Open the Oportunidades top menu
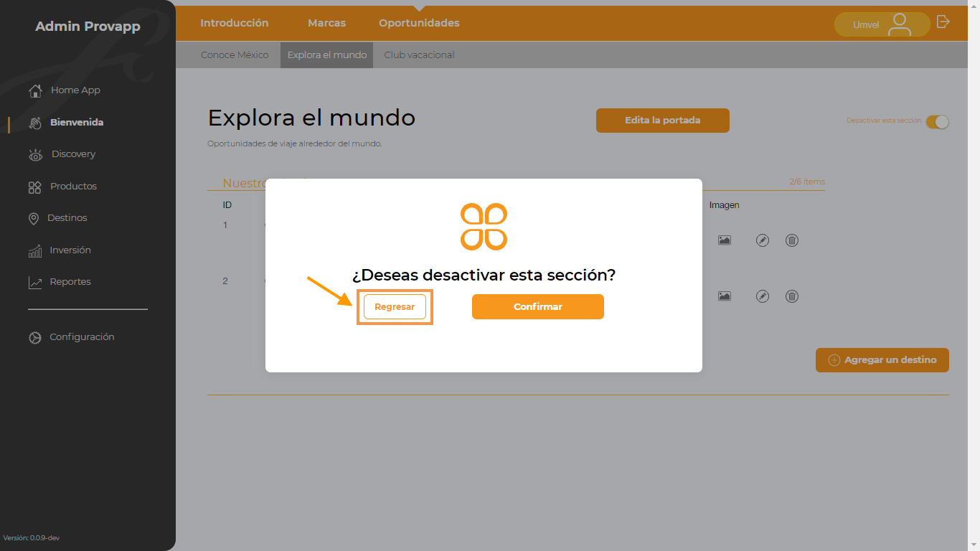This screenshot has width=980, height=551. click(x=419, y=23)
